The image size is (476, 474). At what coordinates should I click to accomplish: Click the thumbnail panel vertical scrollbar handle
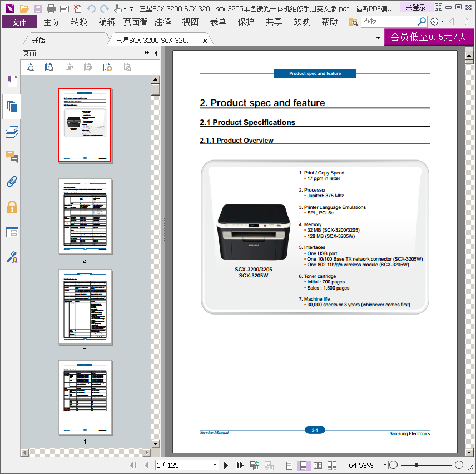(156, 90)
